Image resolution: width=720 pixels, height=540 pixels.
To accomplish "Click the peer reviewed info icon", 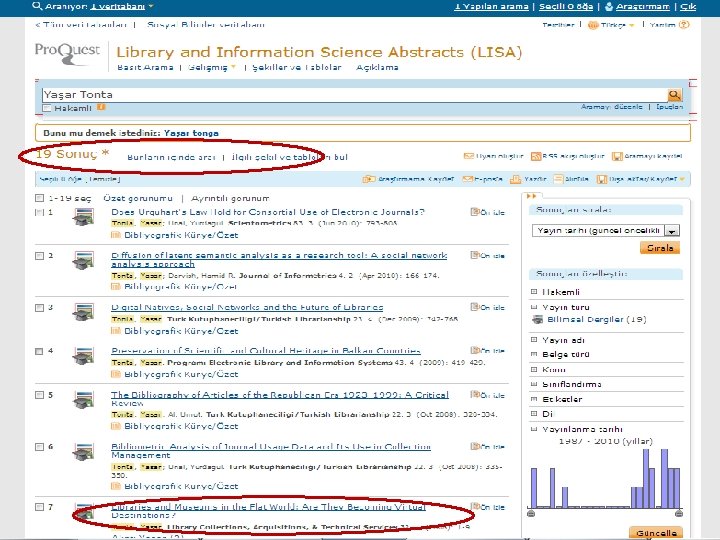I will [101, 107].
